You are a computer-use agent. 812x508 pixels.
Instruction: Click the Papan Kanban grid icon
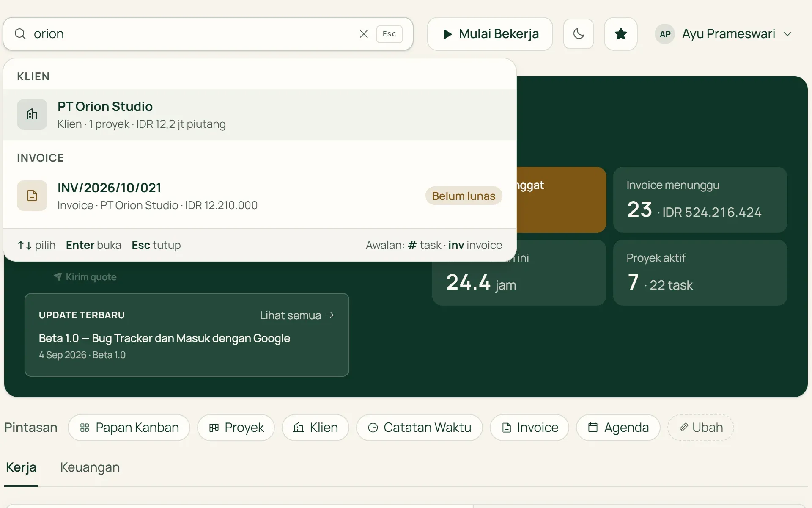(85, 428)
